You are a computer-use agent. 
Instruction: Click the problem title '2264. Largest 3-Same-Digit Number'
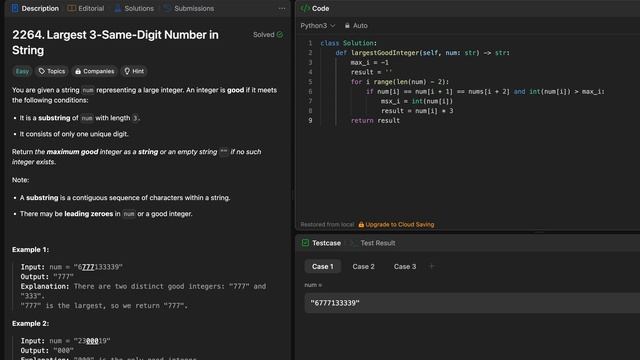pyautogui.click(x=115, y=42)
